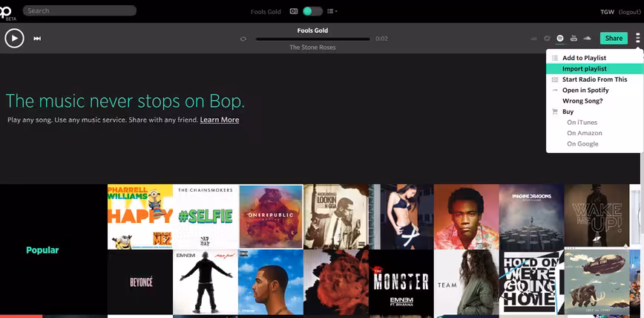Choose Add to Playlist from the menu
Viewport: 644px width, 318px height.
point(594,58)
